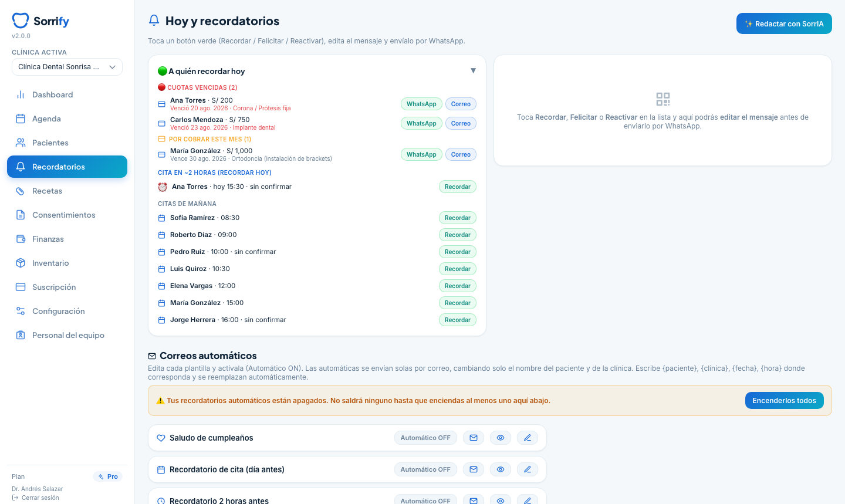Open Dashboard in the sidebar

coord(67,94)
